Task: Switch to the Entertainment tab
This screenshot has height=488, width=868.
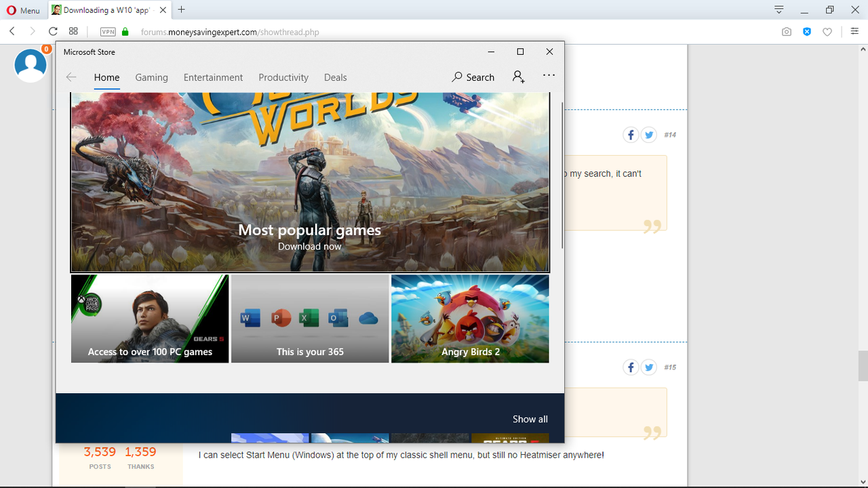Action: (x=213, y=77)
